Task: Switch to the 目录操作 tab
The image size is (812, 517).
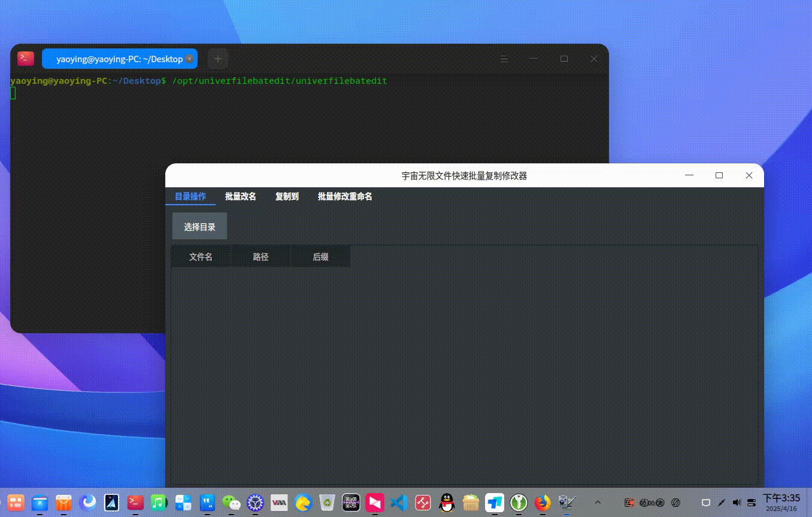Action: point(190,196)
